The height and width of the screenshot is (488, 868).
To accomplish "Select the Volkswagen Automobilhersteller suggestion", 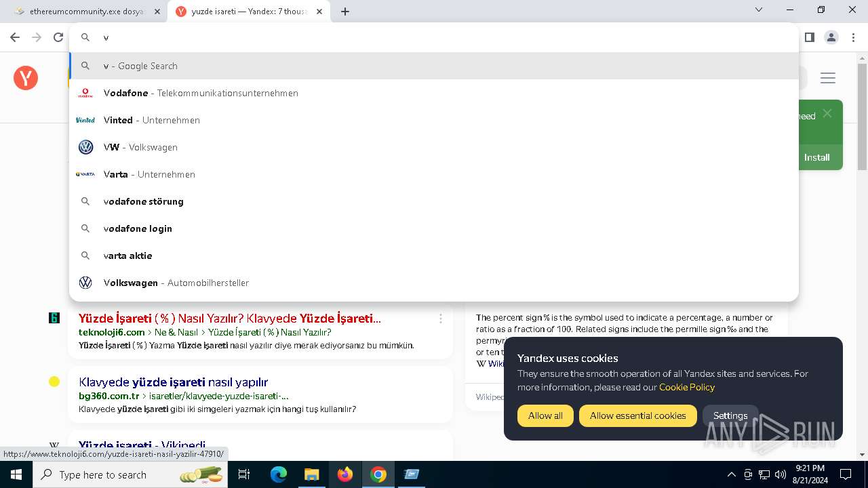I will [x=434, y=283].
